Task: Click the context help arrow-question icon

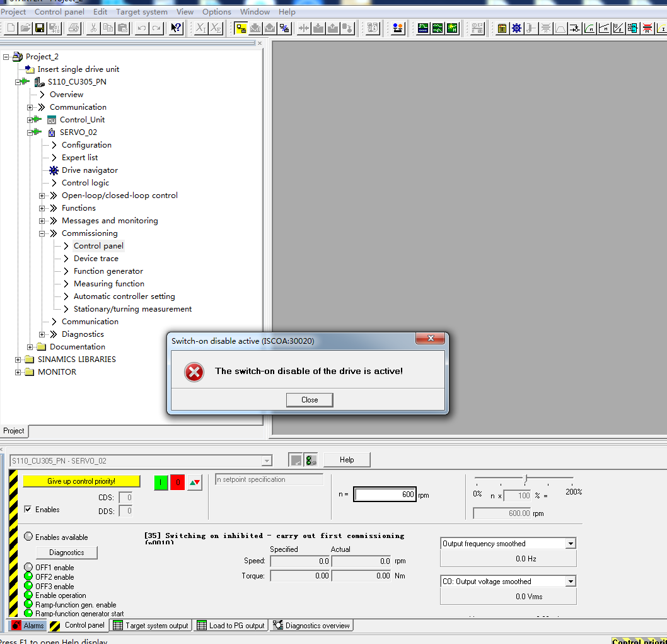Action: point(177,28)
